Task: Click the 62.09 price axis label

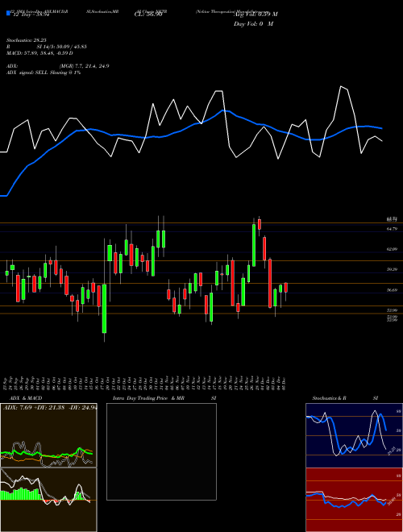Action: pos(392,249)
